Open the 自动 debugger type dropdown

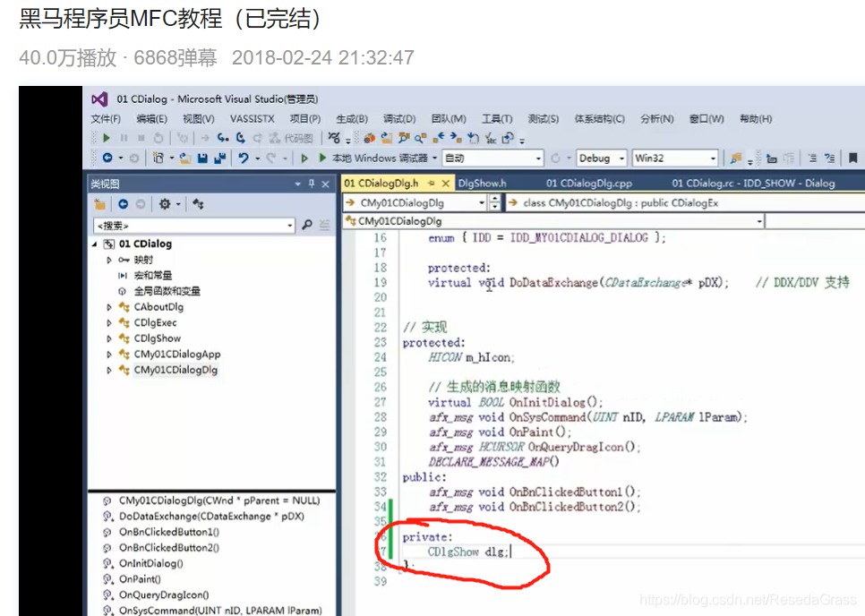[x=493, y=158]
